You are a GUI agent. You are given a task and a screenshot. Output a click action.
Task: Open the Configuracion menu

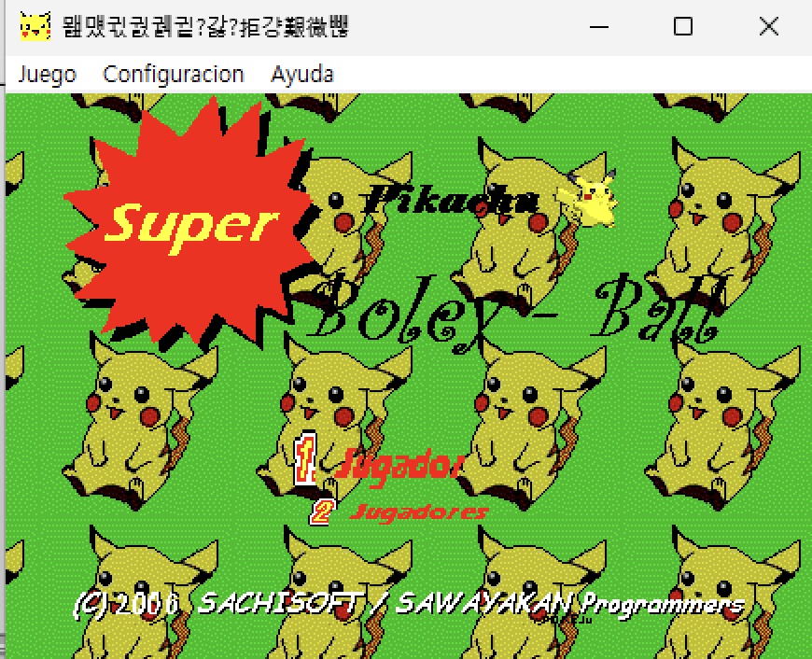(x=173, y=75)
